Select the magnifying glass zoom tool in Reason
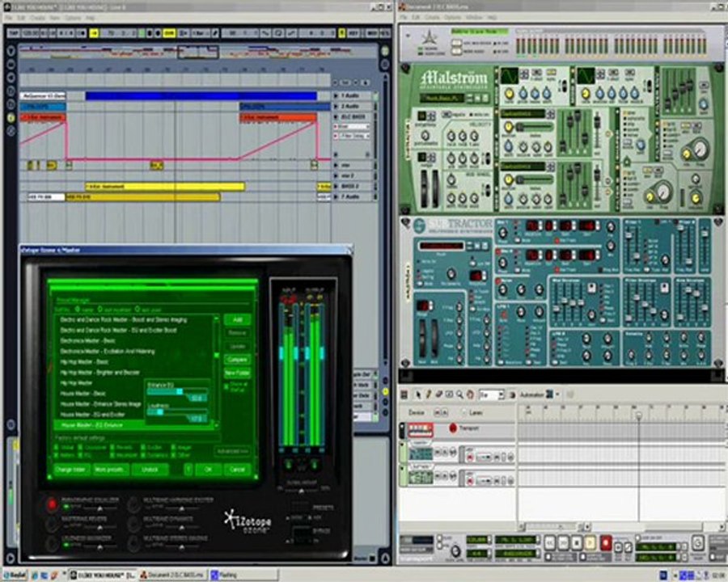728x582 pixels. click(x=459, y=394)
